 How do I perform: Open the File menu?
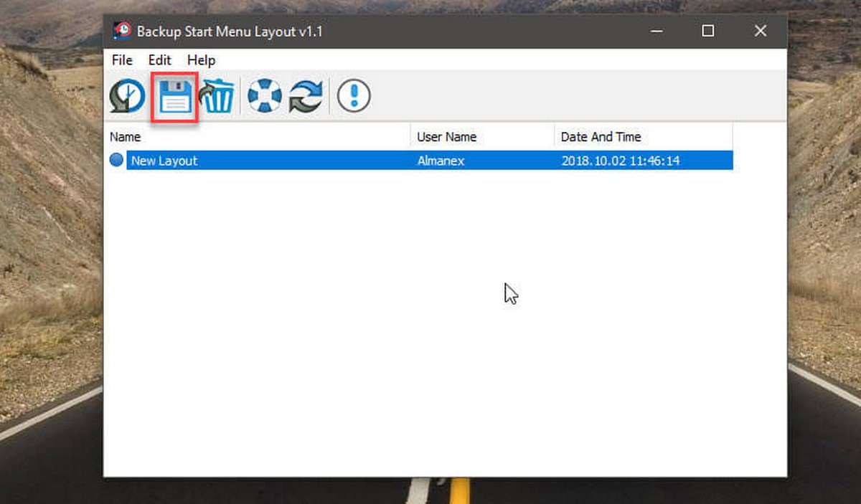122,60
